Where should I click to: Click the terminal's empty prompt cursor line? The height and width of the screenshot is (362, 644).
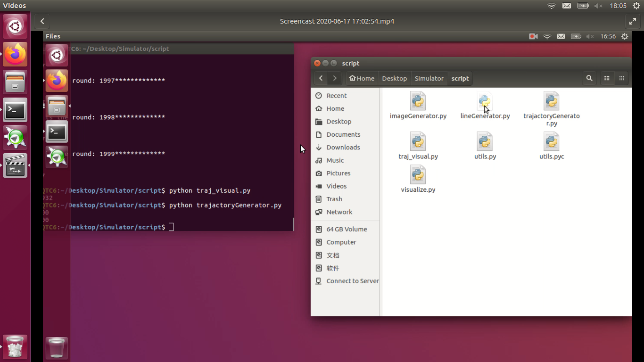click(x=171, y=227)
